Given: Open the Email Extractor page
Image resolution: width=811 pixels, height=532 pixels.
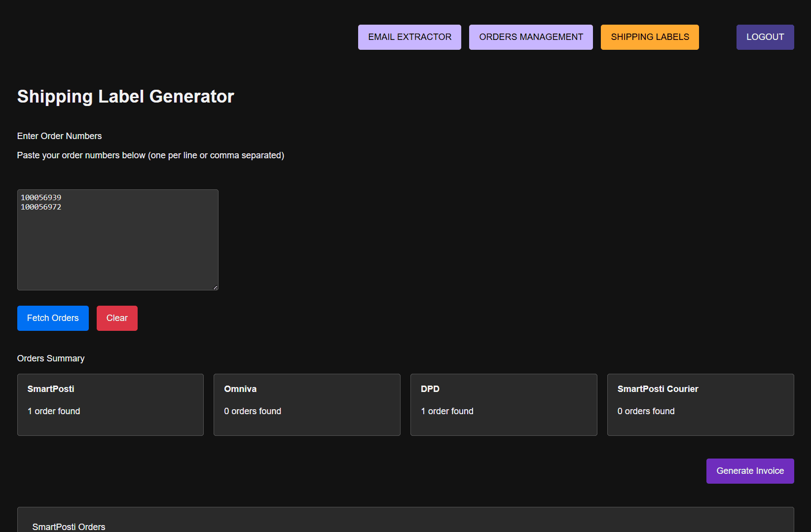Looking at the screenshot, I should coord(409,36).
